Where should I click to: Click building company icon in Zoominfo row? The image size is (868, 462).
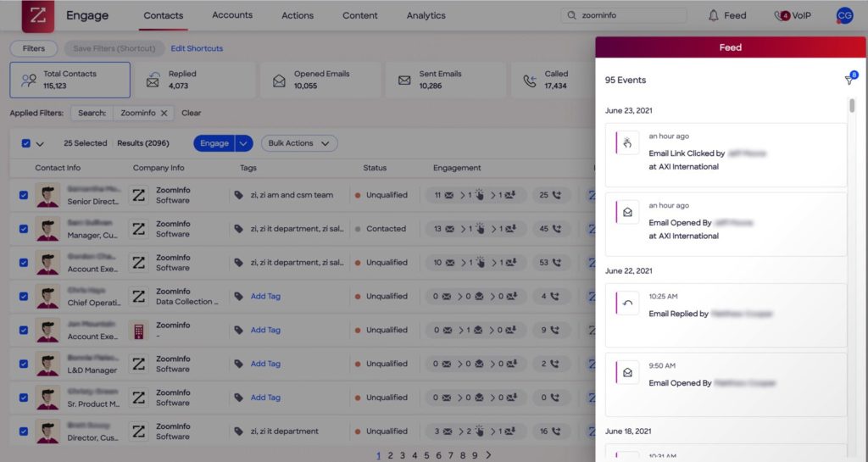coord(139,330)
